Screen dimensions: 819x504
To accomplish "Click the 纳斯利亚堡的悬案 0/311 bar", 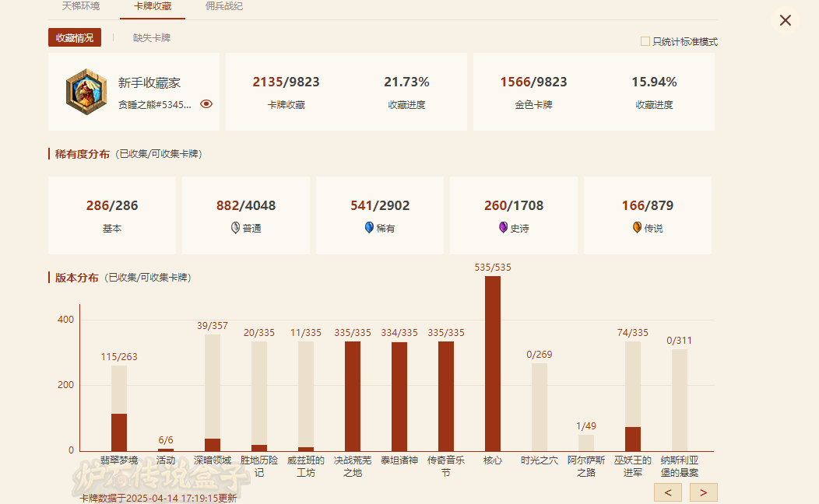I will (680, 401).
